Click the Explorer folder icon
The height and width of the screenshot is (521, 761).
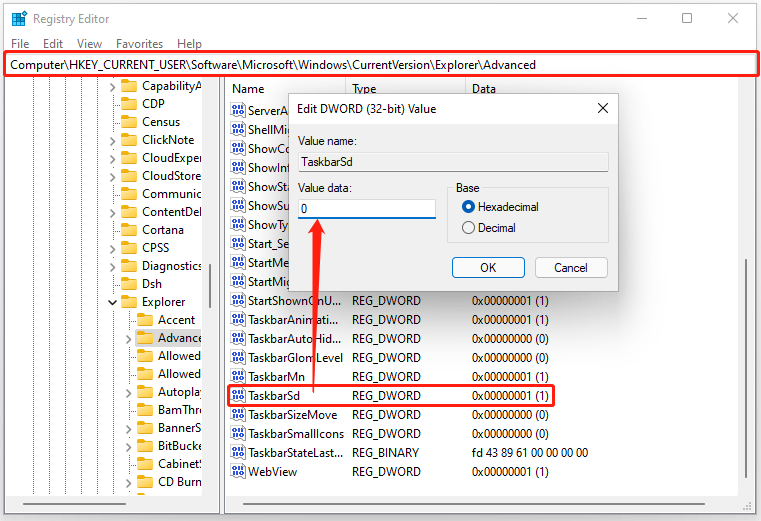129,302
